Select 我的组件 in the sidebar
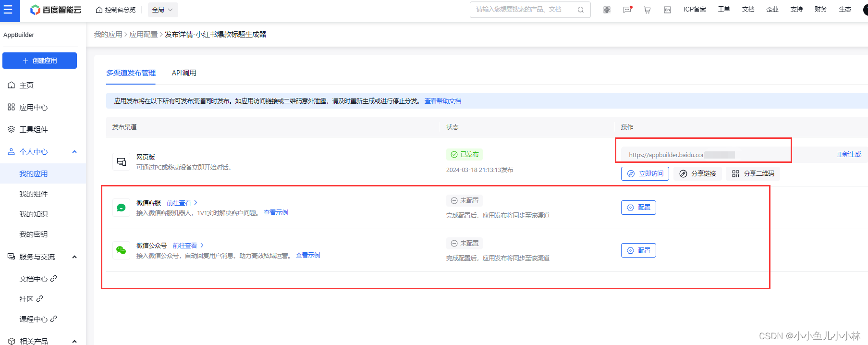The image size is (868, 345). [34, 194]
